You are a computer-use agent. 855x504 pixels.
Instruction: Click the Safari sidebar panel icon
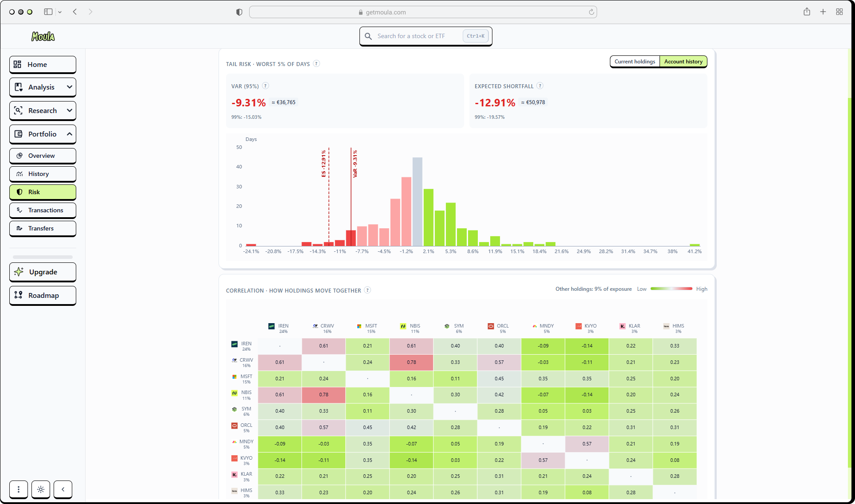pos(48,12)
